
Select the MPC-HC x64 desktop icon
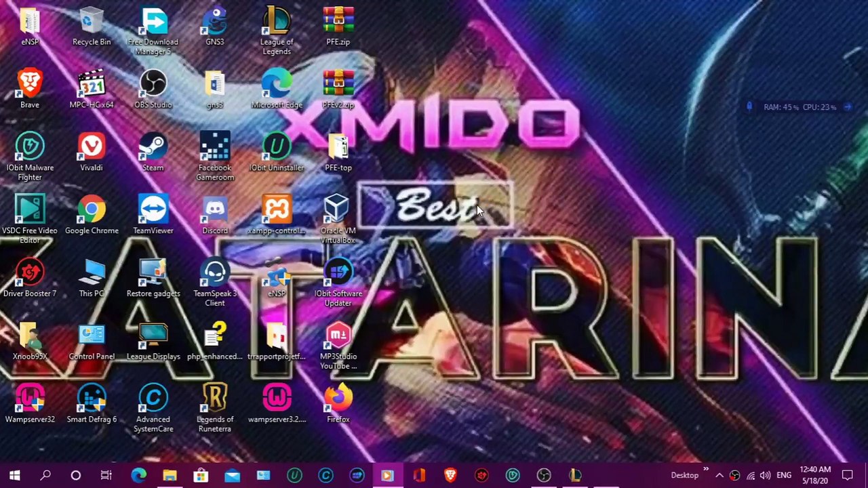92,89
